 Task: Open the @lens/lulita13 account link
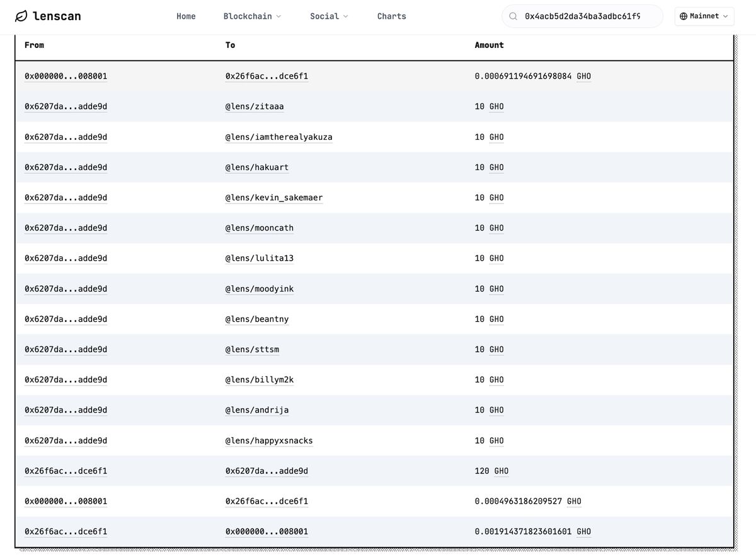tap(260, 258)
